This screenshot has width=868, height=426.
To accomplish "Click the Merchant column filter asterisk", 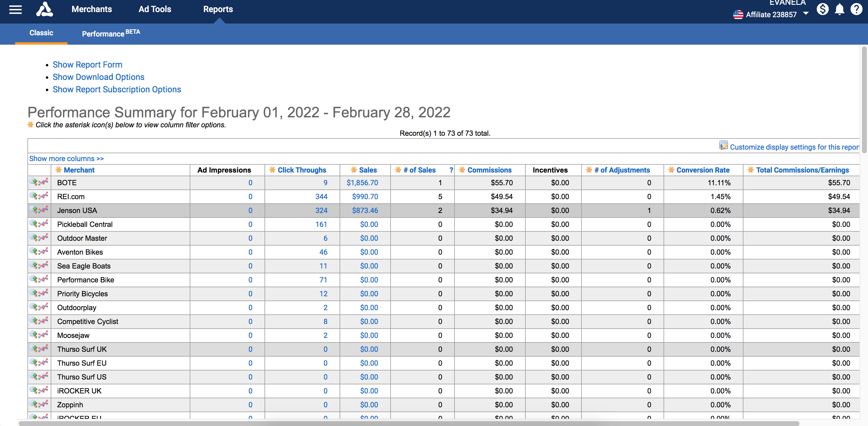I will pos(58,170).
